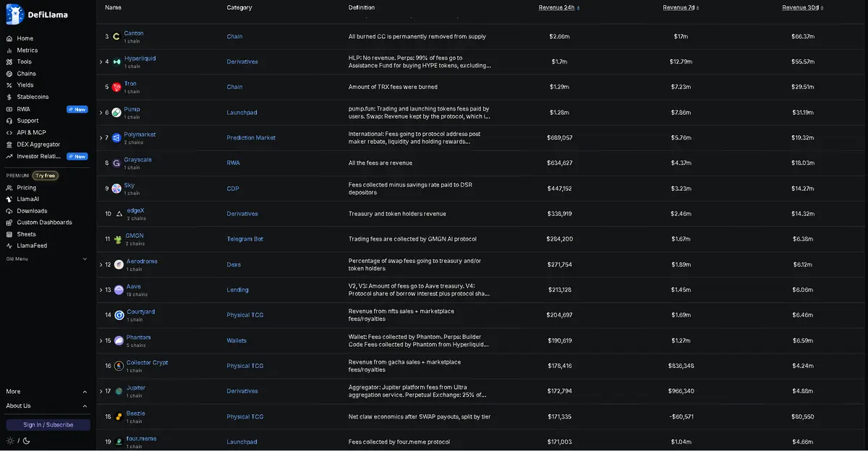868x451 pixels.
Task: Switch to dark theme moon icon
Action: 26,441
